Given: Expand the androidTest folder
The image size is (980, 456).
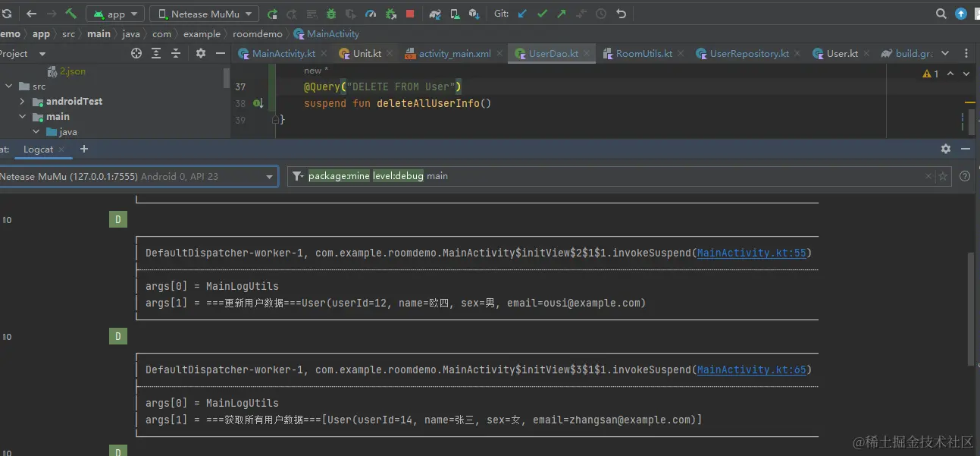Looking at the screenshot, I should pyautogui.click(x=22, y=102).
